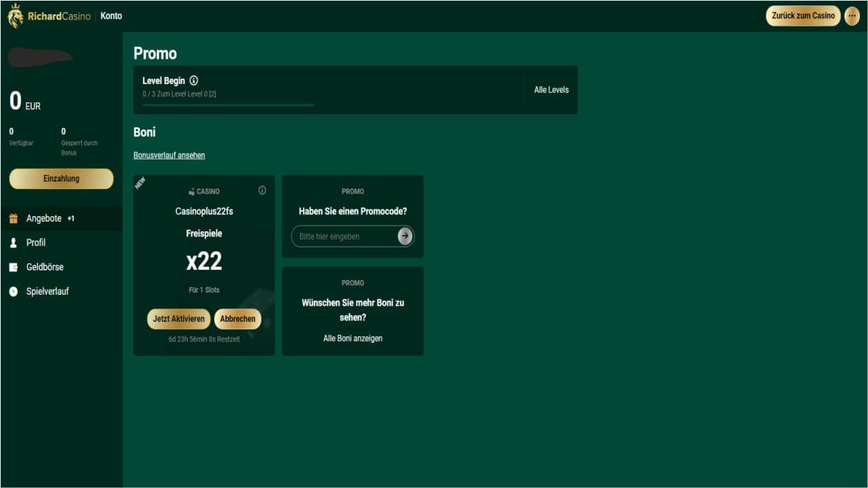Image resolution: width=868 pixels, height=488 pixels.
Task: Click Jetzt Aktivieren on free spins bonus
Action: (178, 319)
